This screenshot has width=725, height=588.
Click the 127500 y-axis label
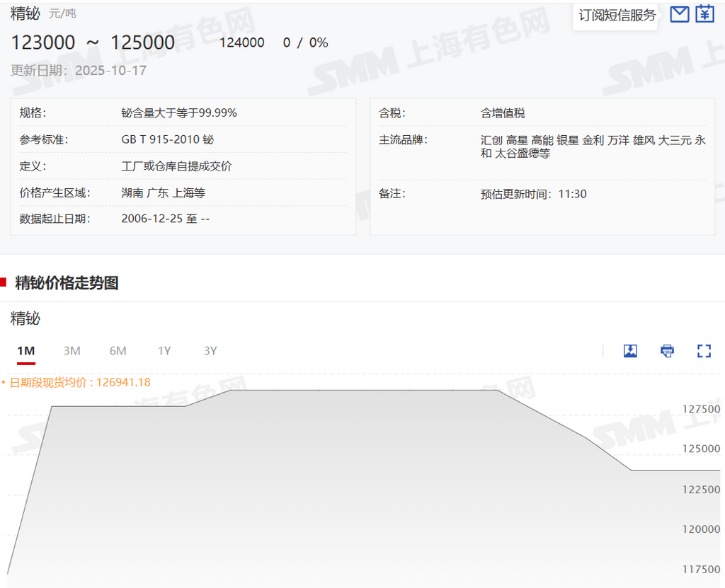(x=701, y=409)
